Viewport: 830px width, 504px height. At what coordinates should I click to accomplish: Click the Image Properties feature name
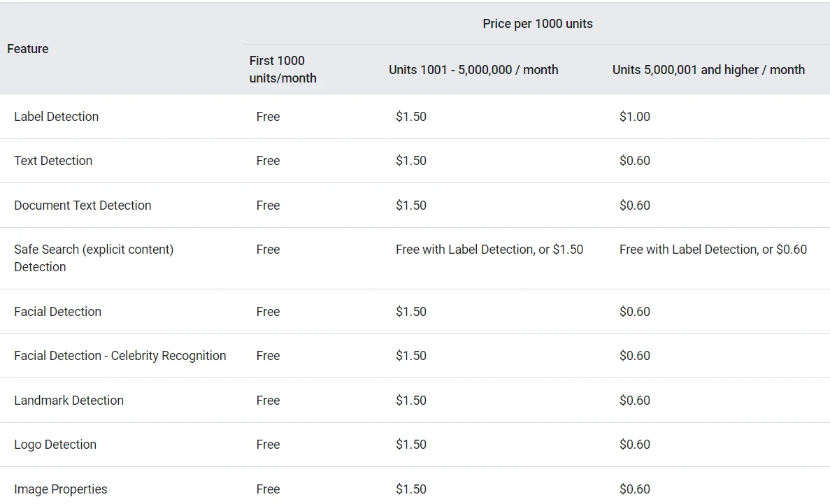(61, 489)
